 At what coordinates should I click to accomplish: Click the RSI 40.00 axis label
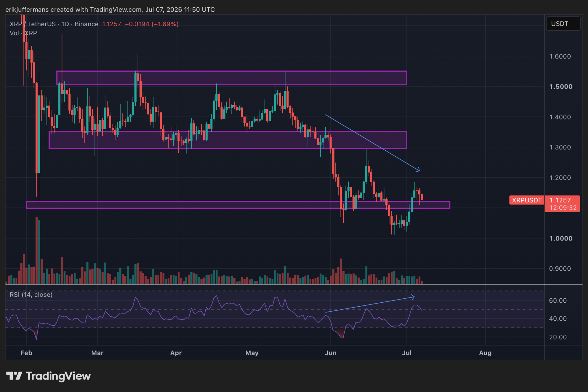click(558, 319)
